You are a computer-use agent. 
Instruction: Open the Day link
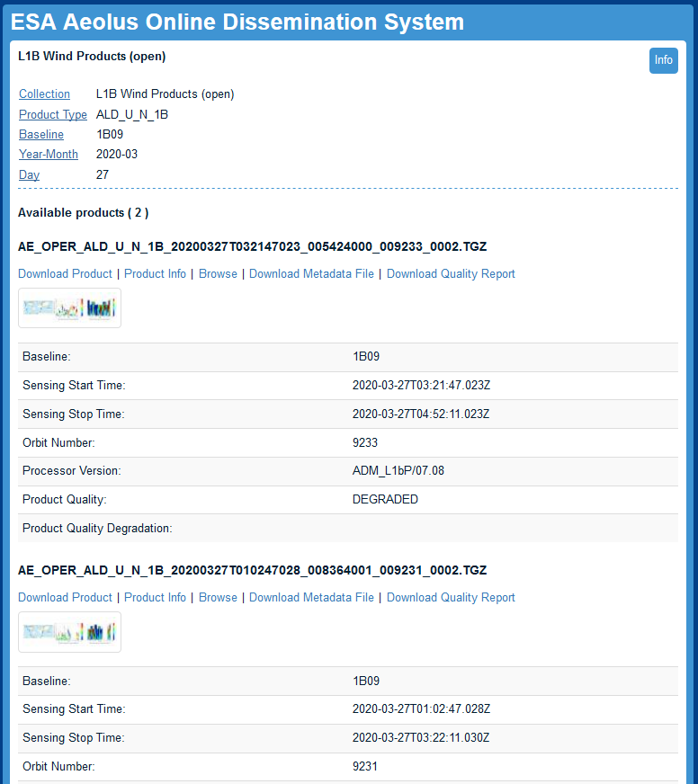(x=29, y=174)
